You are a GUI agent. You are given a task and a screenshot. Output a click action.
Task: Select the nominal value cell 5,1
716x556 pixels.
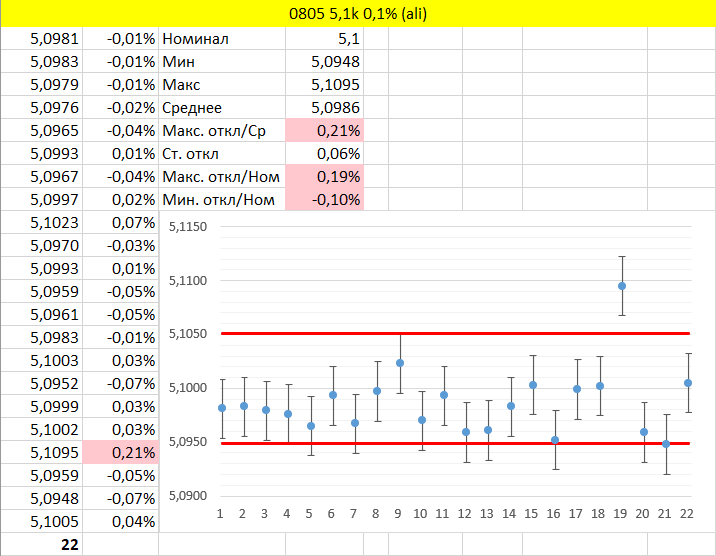pos(324,39)
